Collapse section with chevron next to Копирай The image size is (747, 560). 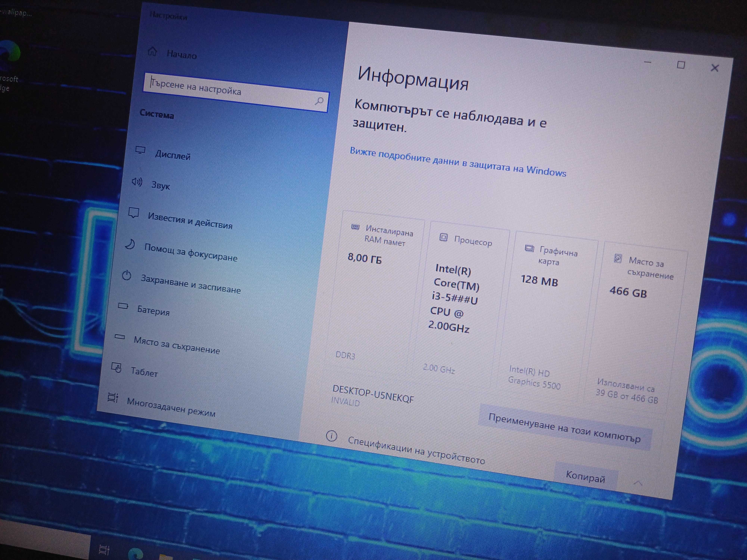(x=638, y=483)
